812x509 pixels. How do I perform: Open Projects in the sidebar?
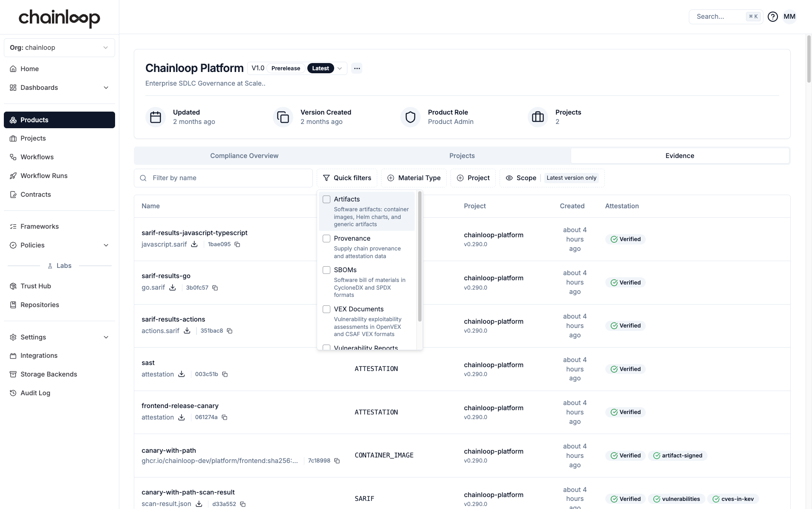(x=59, y=138)
